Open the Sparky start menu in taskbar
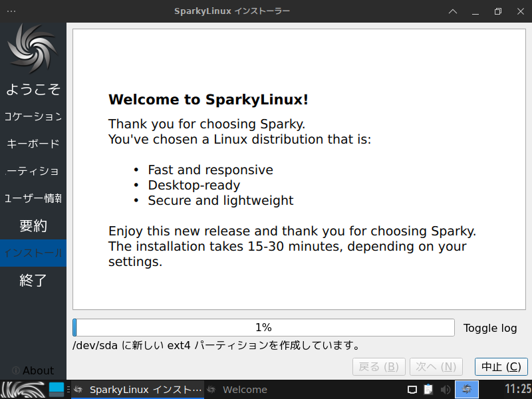 point(23,390)
